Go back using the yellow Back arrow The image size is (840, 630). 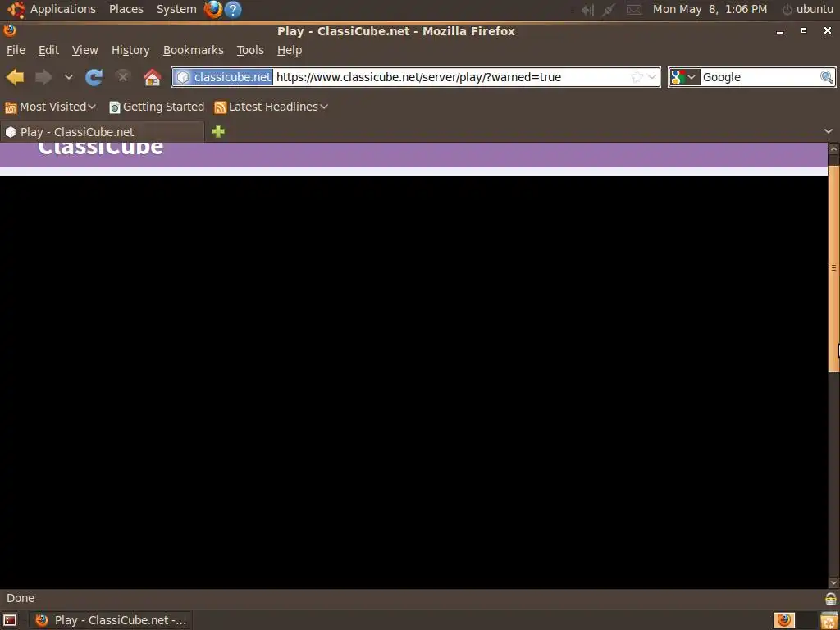15,77
